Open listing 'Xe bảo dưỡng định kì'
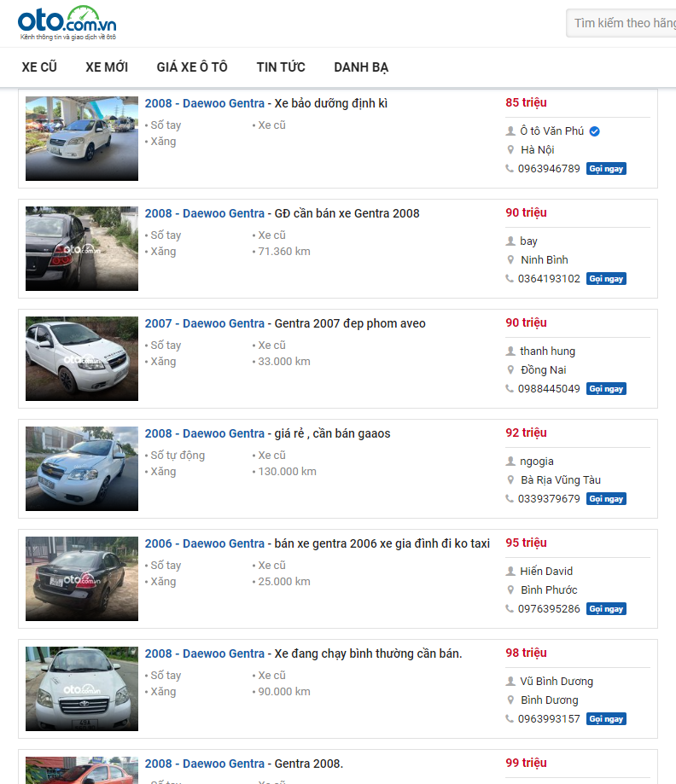The image size is (676, 784). [x=266, y=103]
